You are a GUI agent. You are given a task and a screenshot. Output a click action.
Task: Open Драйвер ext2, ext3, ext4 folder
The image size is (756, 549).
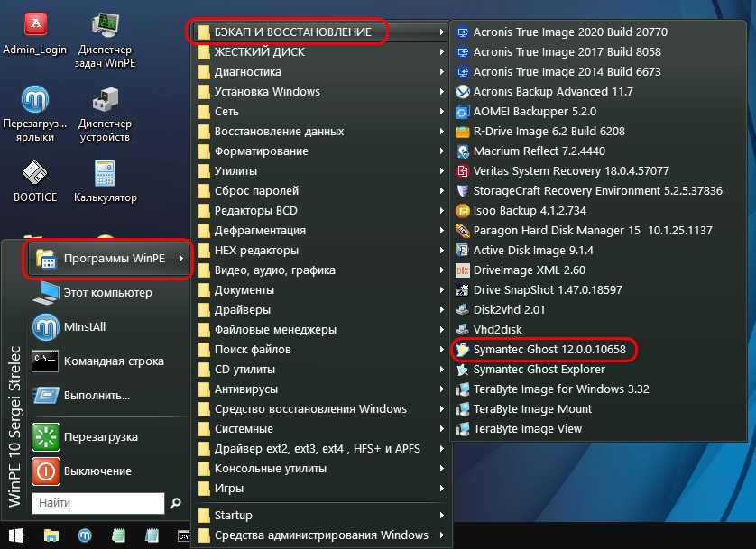tap(321, 449)
